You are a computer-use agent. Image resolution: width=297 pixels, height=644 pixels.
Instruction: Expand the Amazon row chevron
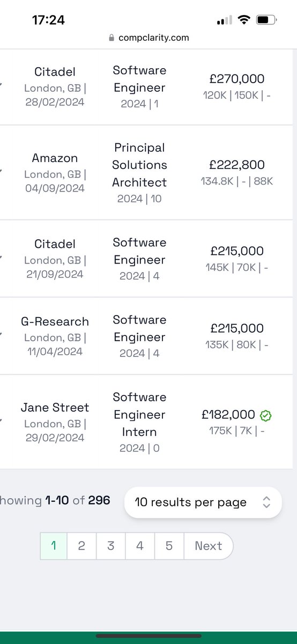point(1,173)
